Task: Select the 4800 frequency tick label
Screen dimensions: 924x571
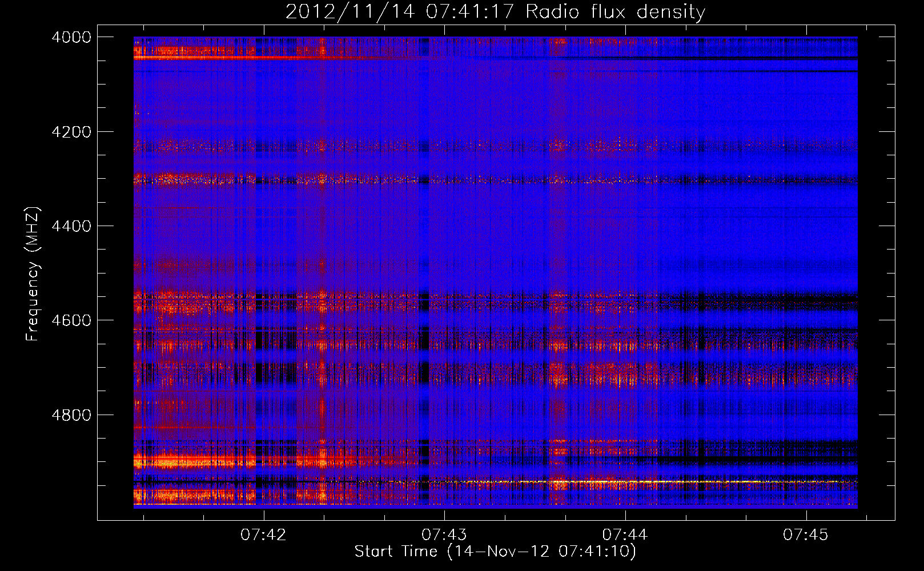Action: pyautogui.click(x=71, y=415)
